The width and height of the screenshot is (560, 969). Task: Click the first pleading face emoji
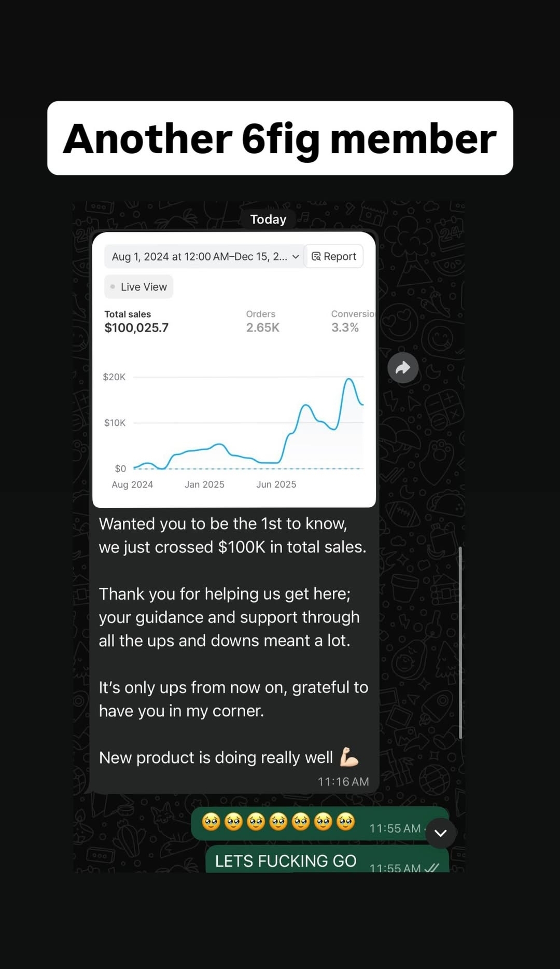pyautogui.click(x=211, y=822)
